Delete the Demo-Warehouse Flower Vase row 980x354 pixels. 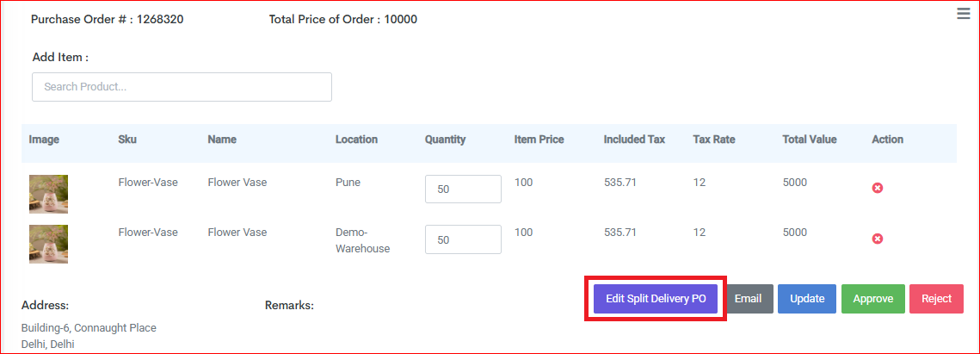pyautogui.click(x=878, y=239)
